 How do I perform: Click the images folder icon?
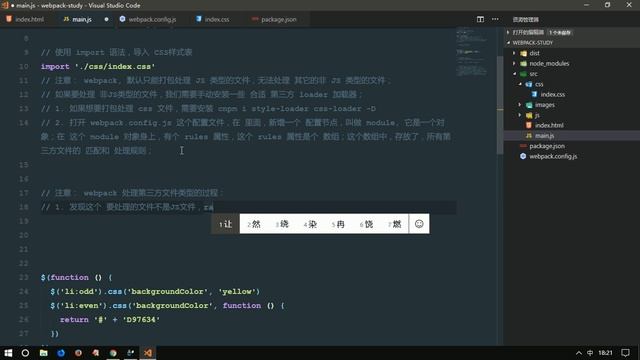click(529, 105)
